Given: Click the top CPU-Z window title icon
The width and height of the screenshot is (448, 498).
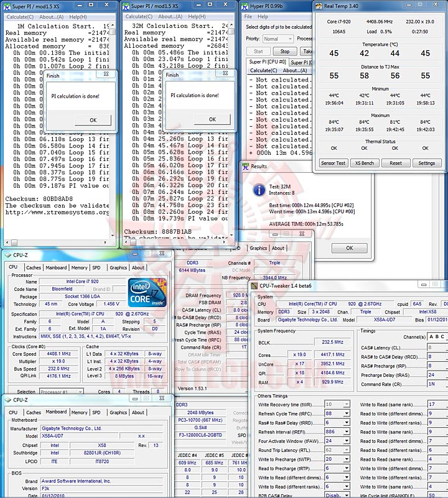Looking at the screenshot, I should coord(8,255).
